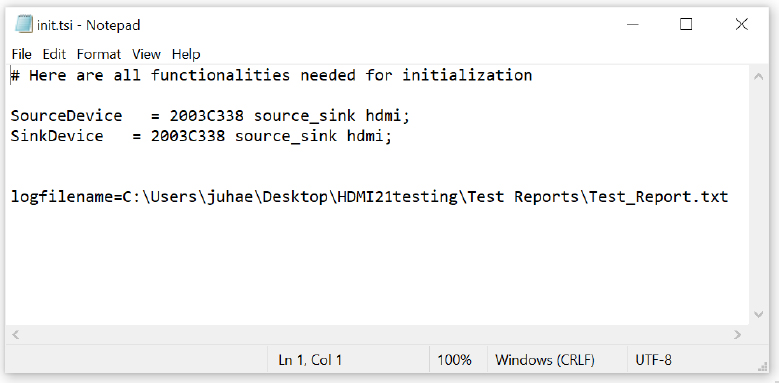
Task: Click the horizontal scrollbar right arrow
Action: (738, 335)
